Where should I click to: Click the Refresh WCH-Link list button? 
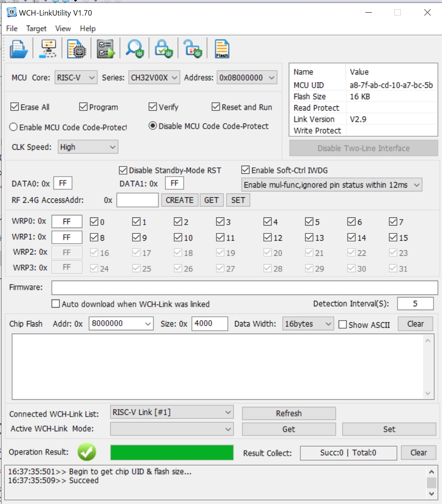[289, 414]
